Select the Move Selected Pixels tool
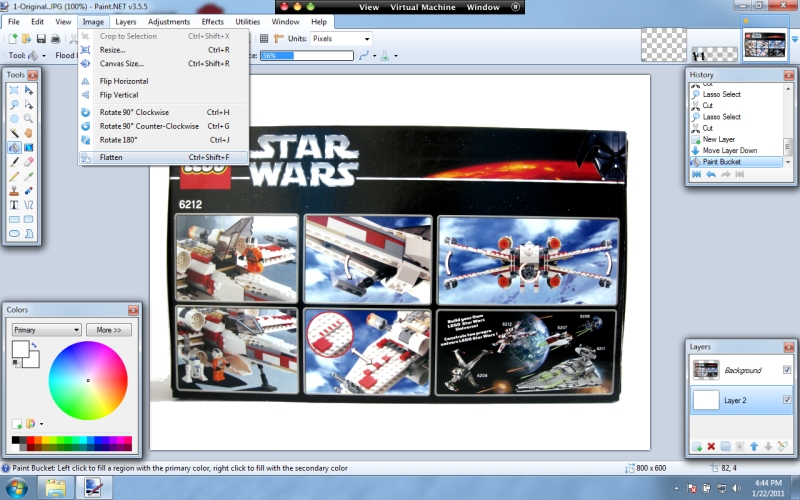The width and height of the screenshot is (800, 500). click(29, 90)
